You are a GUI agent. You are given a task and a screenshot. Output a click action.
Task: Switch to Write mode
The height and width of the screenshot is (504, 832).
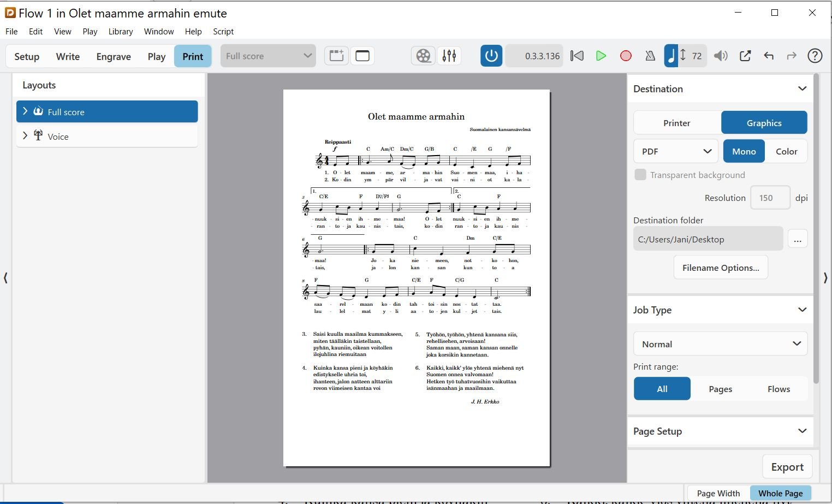(68, 56)
